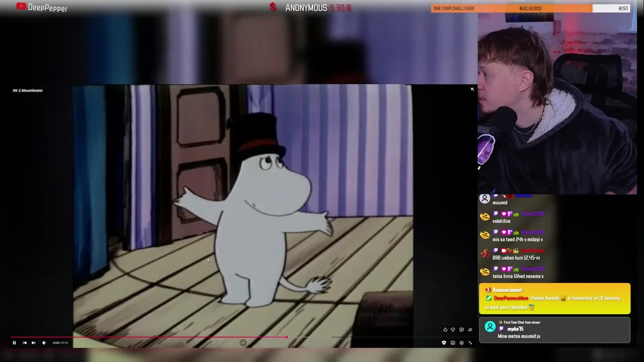644x362 pixels.
Task: Click the cyan avatar of myrka75
Action: (490, 327)
